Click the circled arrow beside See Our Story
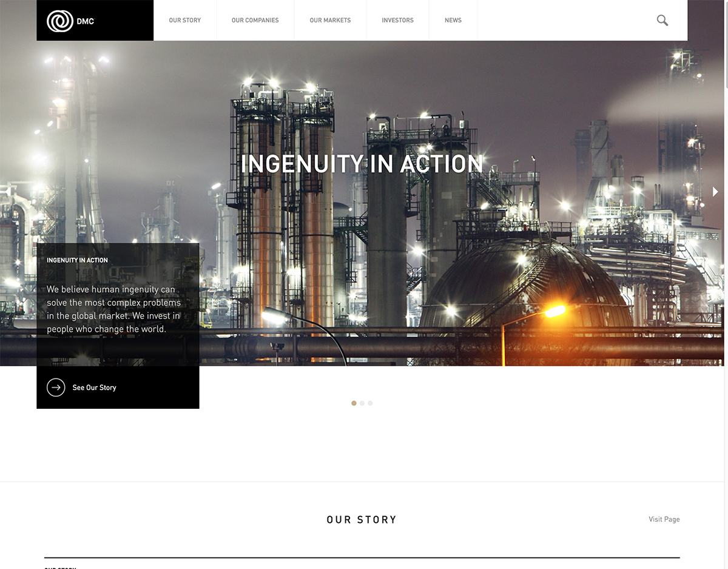This screenshot has height=569, width=728. point(56,387)
